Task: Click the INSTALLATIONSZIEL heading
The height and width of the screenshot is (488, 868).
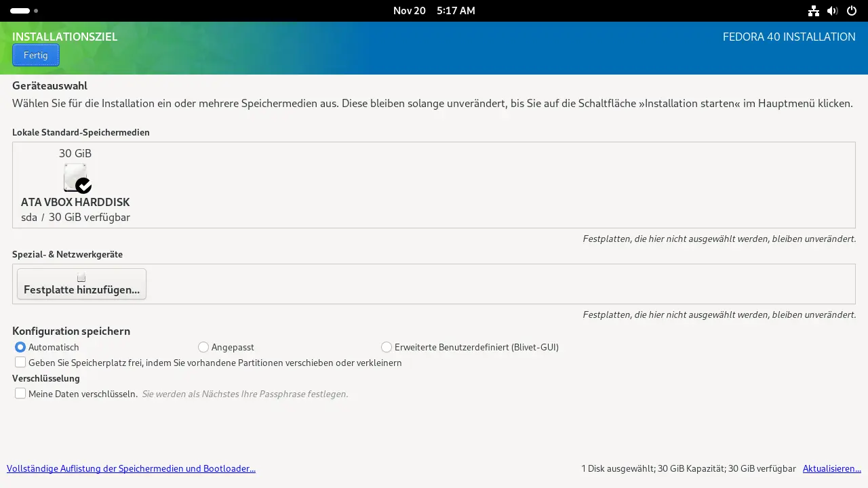Action: [65, 37]
